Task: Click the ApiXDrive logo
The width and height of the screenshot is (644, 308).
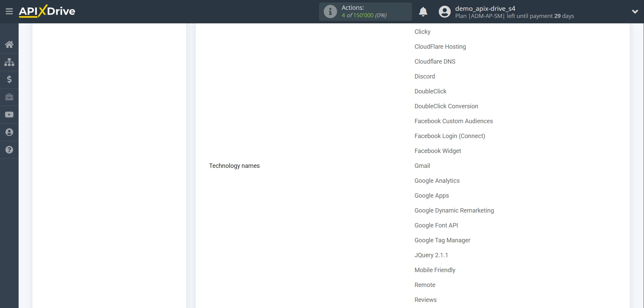Action: tap(47, 11)
